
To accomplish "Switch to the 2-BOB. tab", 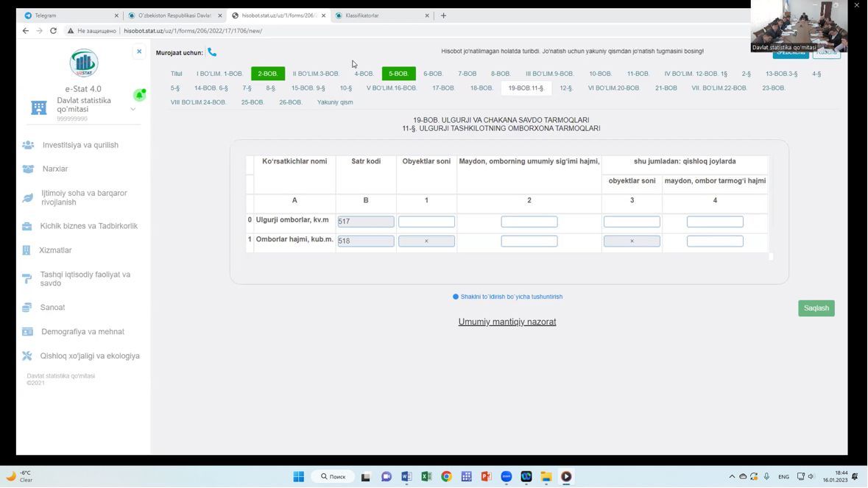I will point(268,74).
